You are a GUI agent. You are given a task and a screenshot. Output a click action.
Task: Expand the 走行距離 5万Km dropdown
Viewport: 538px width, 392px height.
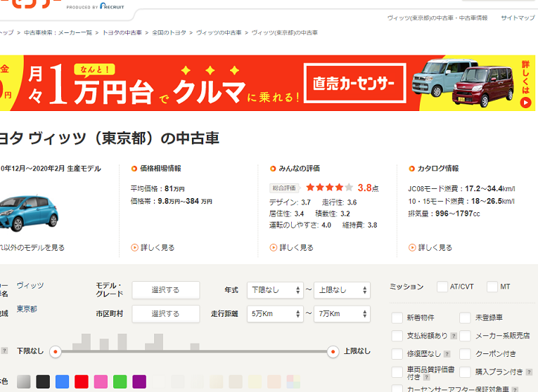coord(275,313)
